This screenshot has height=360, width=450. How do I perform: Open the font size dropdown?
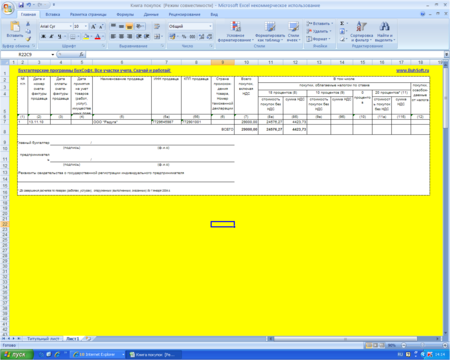[x=85, y=26]
